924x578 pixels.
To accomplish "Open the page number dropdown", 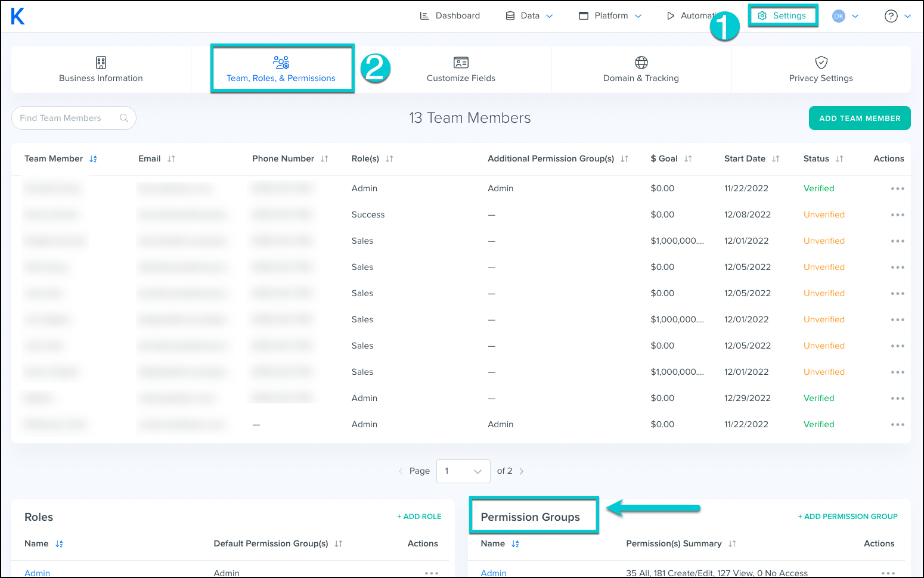I will pyautogui.click(x=463, y=471).
